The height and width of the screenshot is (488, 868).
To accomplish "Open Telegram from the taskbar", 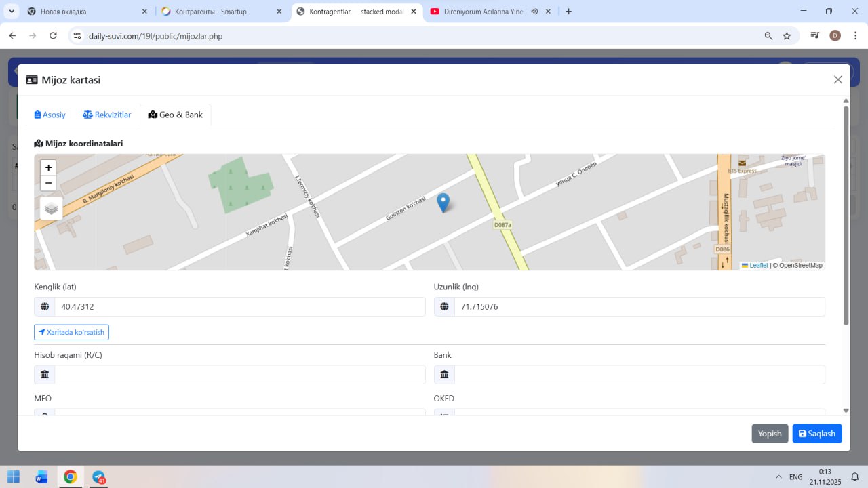I will 99,476.
